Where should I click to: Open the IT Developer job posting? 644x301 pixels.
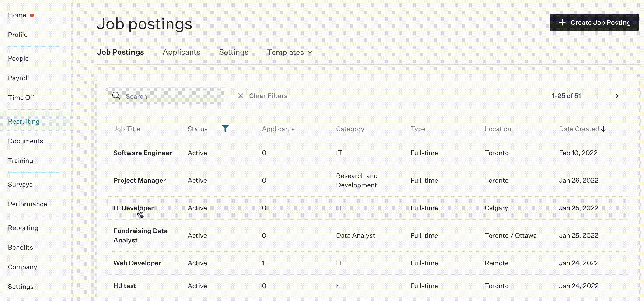pyautogui.click(x=133, y=208)
